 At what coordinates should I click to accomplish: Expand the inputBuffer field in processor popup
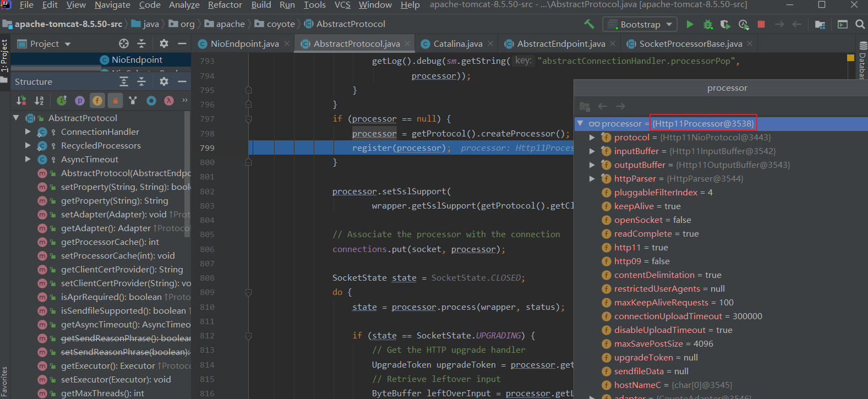(x=592, y=151)
